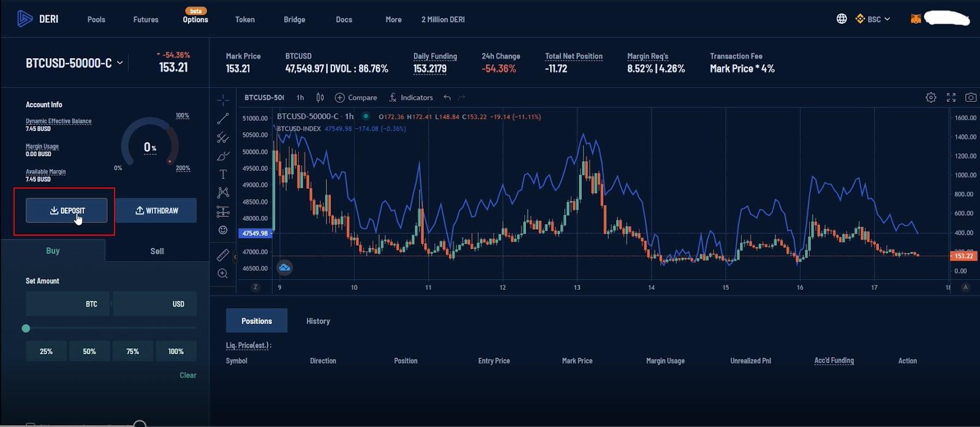Click the DERI logo

click(x=37, y=19)
